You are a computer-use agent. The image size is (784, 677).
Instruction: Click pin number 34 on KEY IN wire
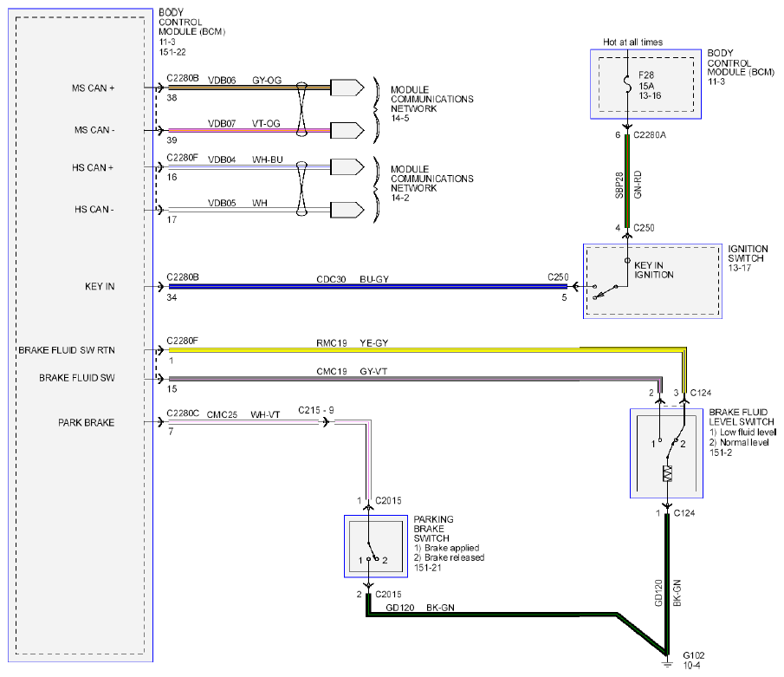coord(172,297)
